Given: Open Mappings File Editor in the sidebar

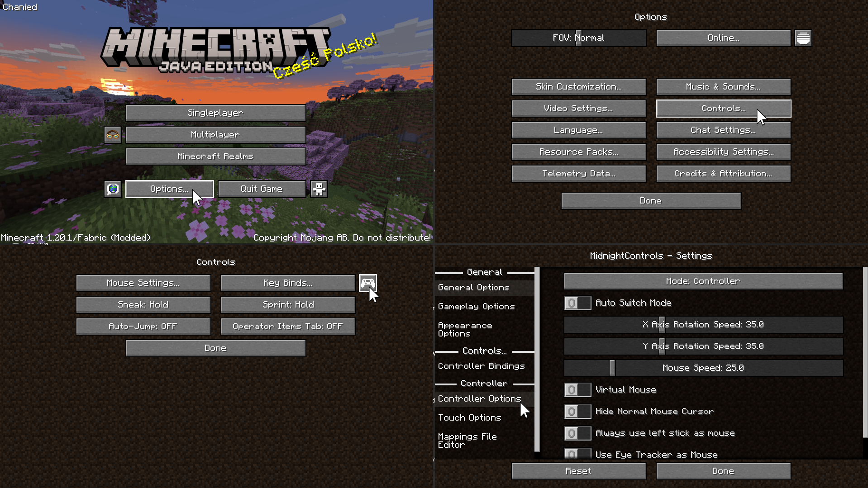Looking at the screenshot, I should pos(484,441).
